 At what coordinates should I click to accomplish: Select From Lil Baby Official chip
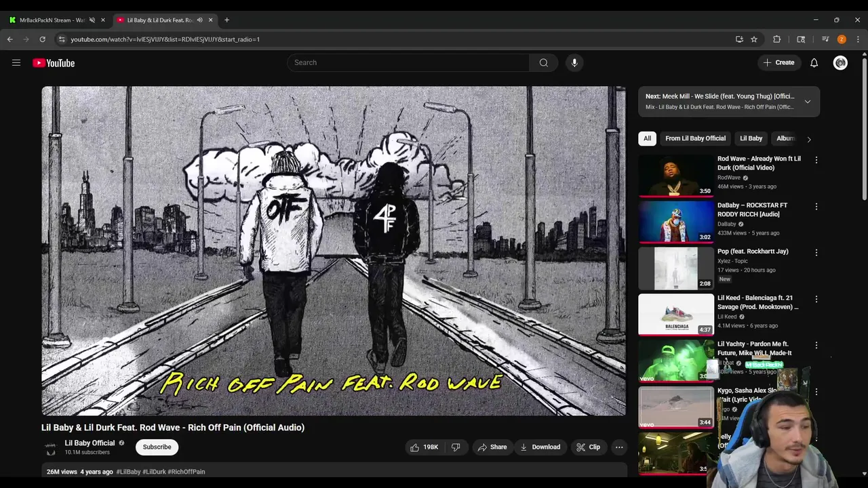tap(695, 138)
